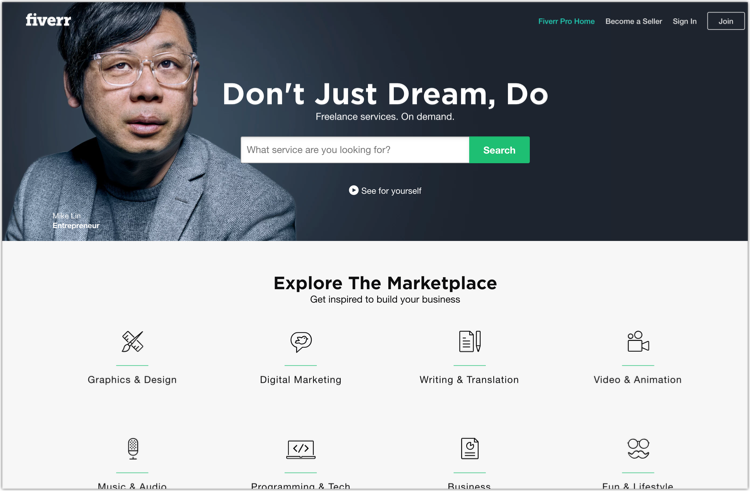750x491 pixels.
Task: Focus the service search input field
Action: pos(355,150)
